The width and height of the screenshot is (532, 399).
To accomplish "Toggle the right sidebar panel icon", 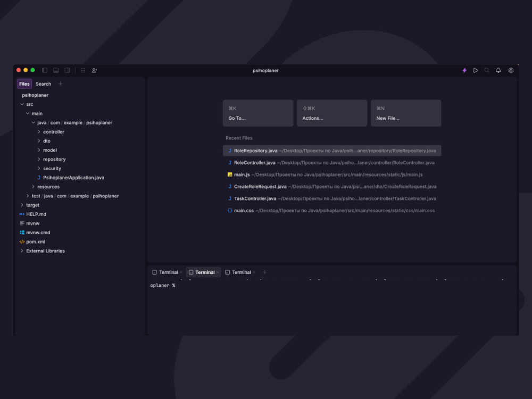I will (67, 70).
